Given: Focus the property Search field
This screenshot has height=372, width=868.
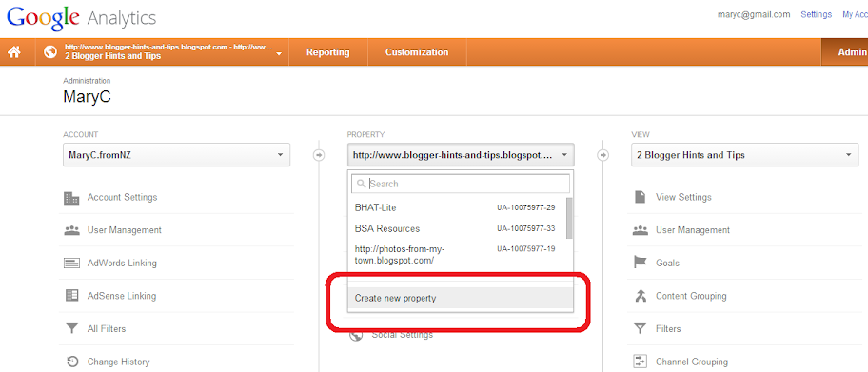Looking at the screenshot, I should [x=461, y=184].
